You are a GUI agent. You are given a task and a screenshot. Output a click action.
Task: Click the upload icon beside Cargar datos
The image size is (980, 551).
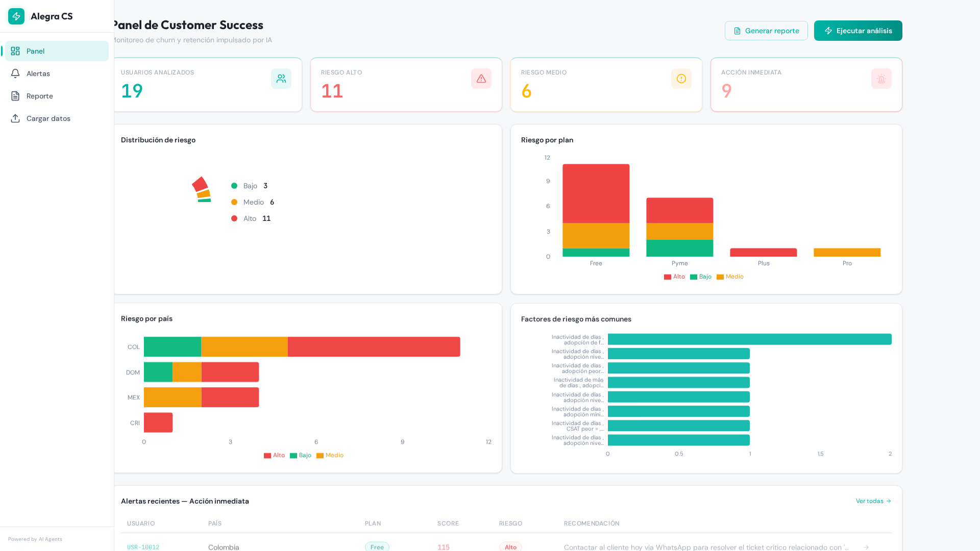15,118
